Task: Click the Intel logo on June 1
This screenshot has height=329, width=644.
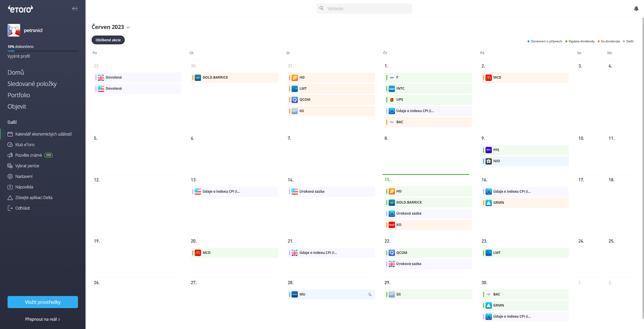Action: [392, 89]
